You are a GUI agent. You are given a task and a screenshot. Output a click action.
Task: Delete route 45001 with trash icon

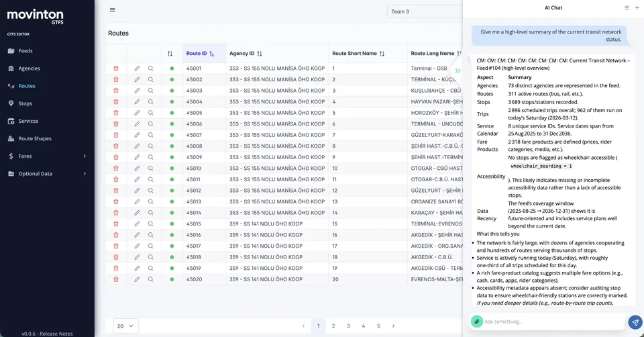pos(116,68)
